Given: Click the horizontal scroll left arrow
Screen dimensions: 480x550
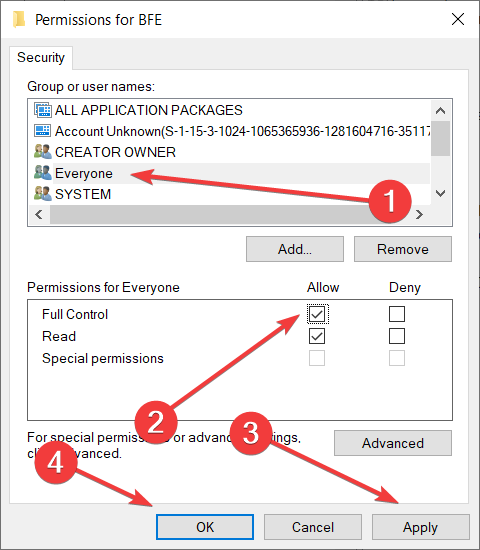Looking at the screenshot, I should [x=39, y=214].
